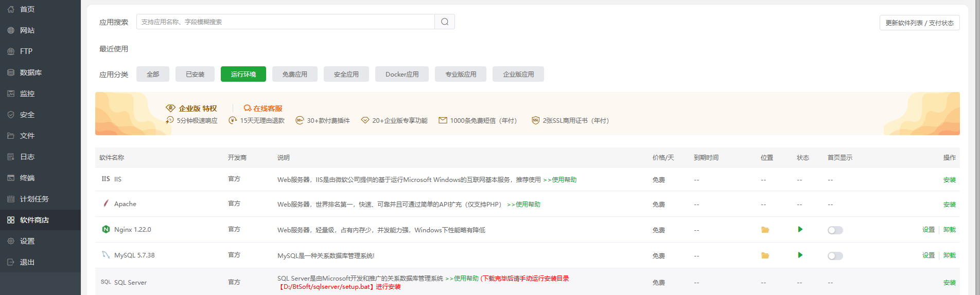Click the 文件 folder icon in sidebar
This screenshot has height=295, width=980.
tap(11, 136)
